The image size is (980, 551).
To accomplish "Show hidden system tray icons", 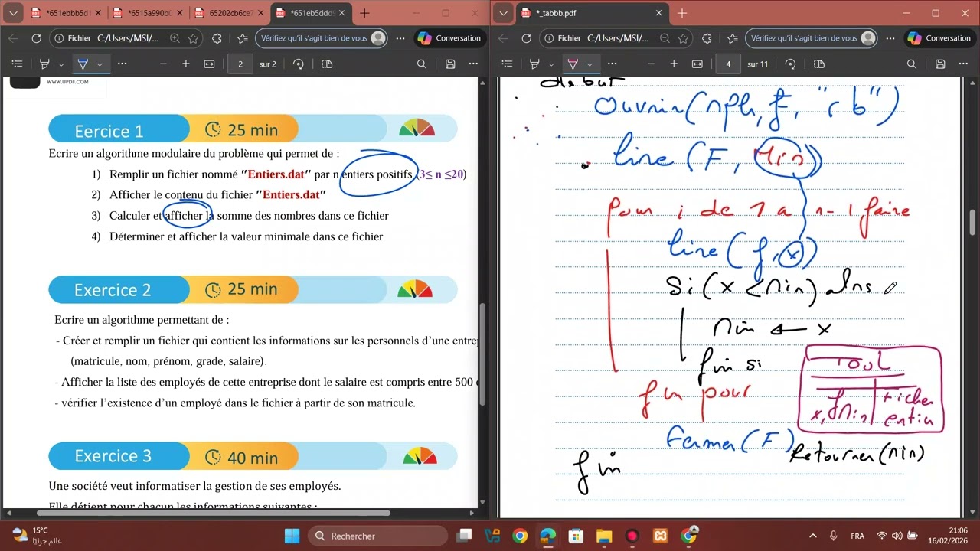I will tap(812, 536).
